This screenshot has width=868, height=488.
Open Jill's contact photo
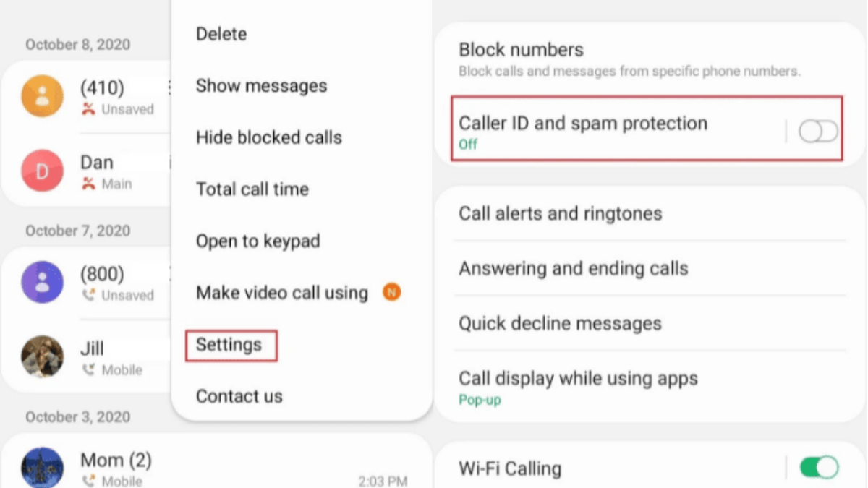coord(42,356)
